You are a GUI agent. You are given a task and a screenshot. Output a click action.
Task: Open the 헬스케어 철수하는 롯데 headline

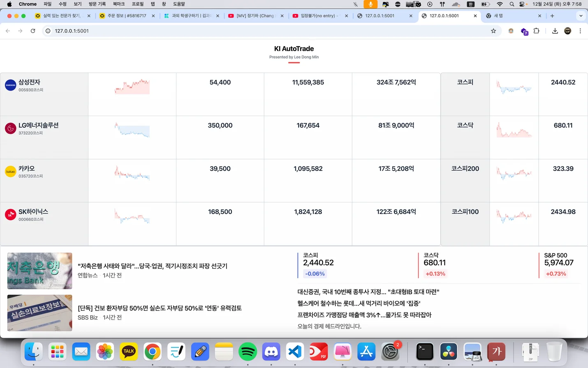click(359, 303)
